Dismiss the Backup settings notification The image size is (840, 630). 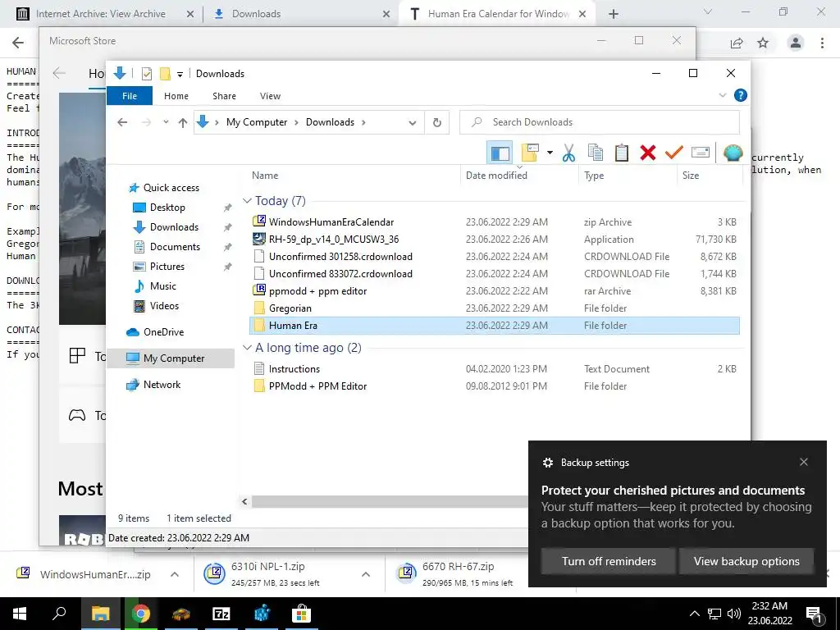click(x=804, y=462)
